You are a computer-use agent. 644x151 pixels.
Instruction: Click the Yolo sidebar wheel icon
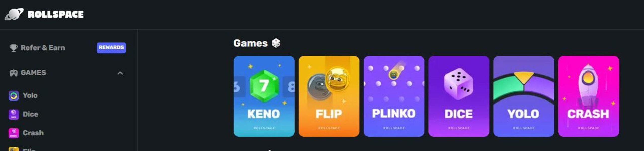pyautogui.click(x=14, y=96)
